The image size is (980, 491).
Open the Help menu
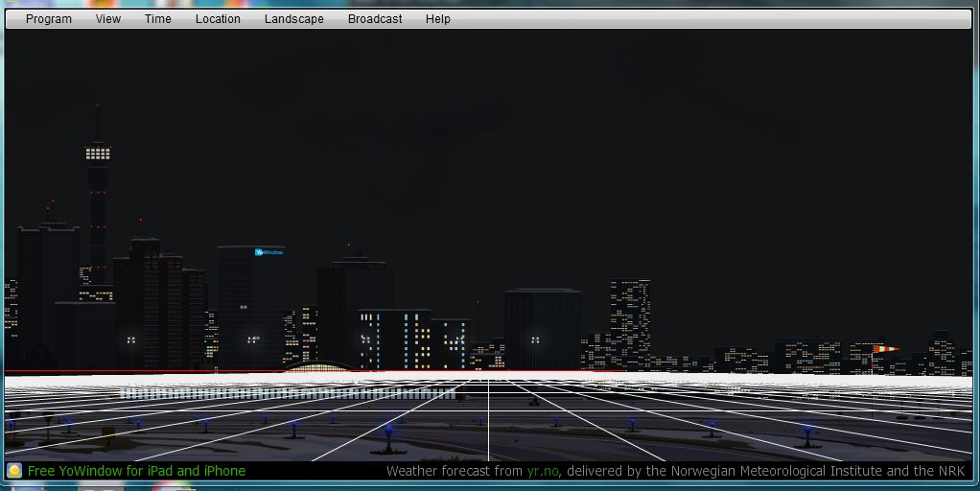(x=437, y=19)
